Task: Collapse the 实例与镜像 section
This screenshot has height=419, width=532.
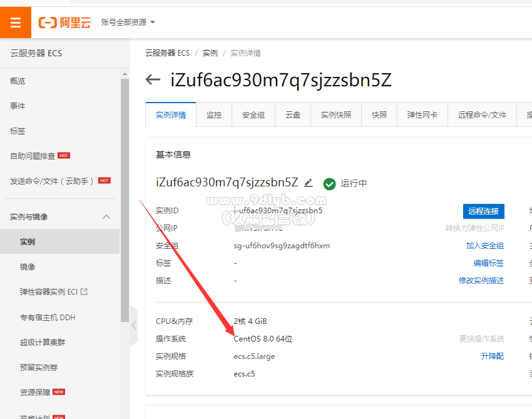Action: point(106,216)
